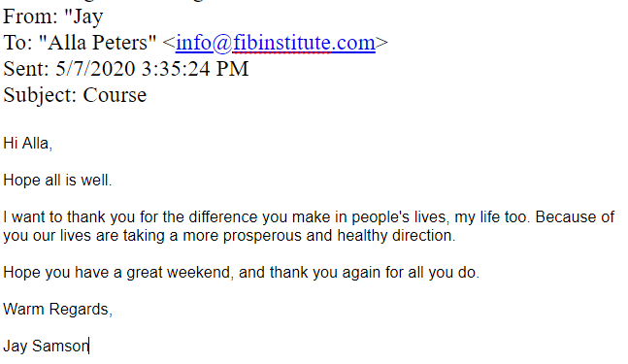Click the Hi Alla, greeting
Viewport: 628px width, 364px height.
pyautogui.click(x=27, y=144)
